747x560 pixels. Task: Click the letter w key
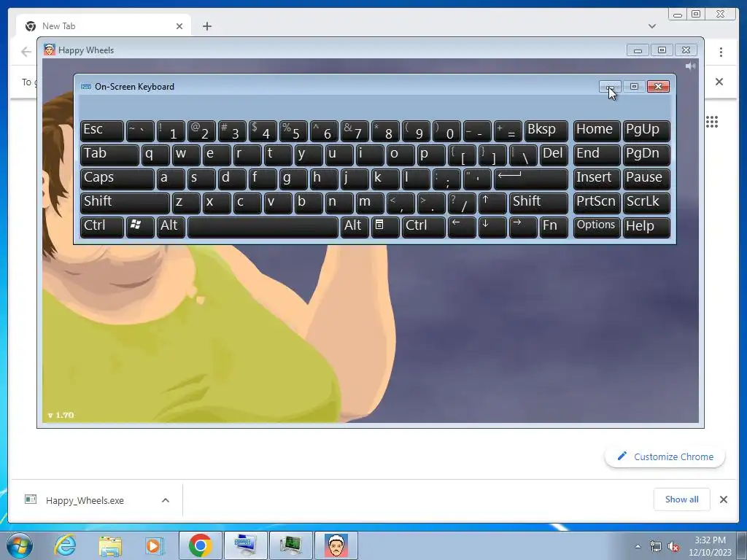[x=186, y=155]
